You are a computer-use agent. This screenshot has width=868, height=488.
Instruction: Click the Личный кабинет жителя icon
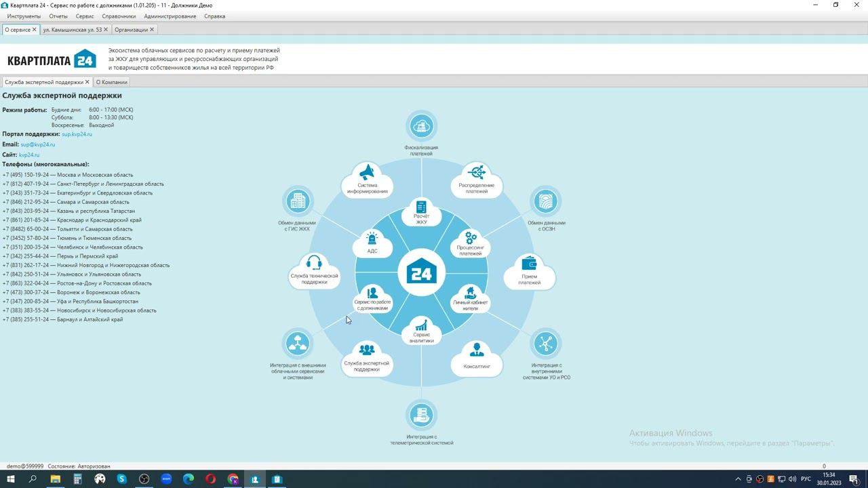pyautogui.click(x=471, y=293)
